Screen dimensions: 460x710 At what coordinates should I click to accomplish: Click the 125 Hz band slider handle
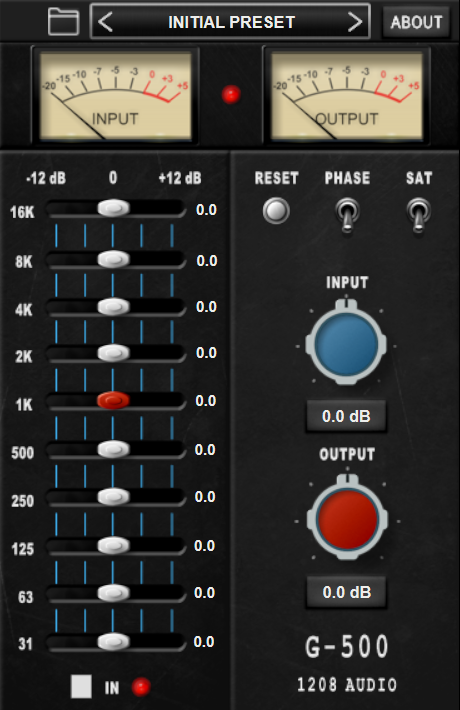tap(113, 545)
